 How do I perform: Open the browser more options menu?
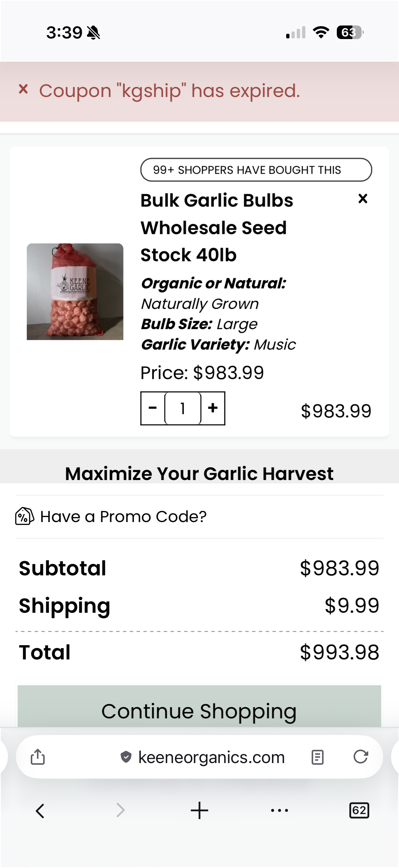click(x=280, y=810)
